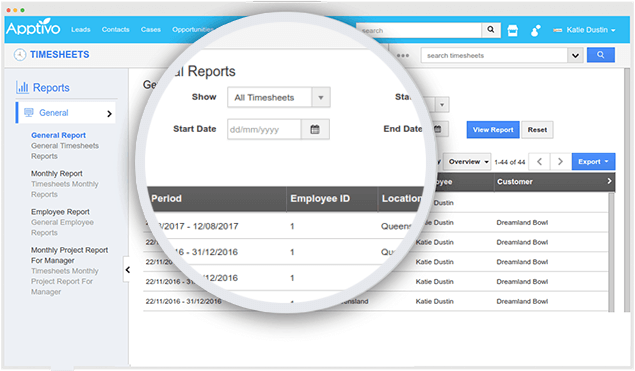Open the three-dots more menu

[403, 55]
